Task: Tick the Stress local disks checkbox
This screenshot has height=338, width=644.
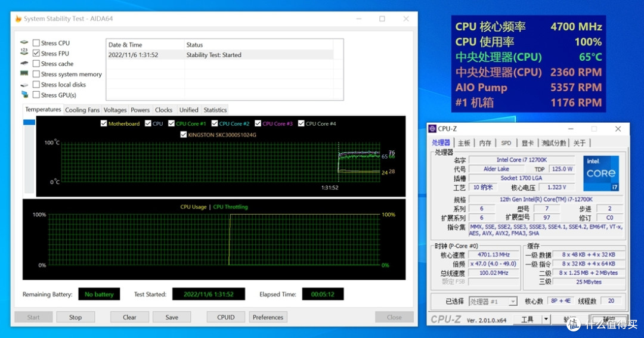Action: [36, 84]
